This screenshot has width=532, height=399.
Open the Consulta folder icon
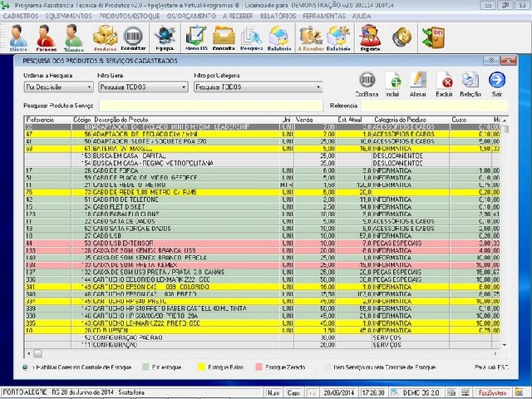(x=224, y=37)
